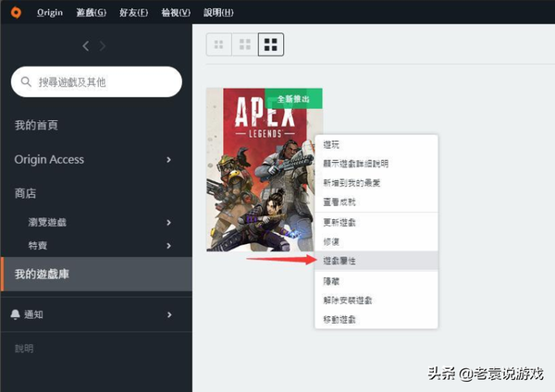
Task: Expand the 通知 arrow
Action: 168,314
